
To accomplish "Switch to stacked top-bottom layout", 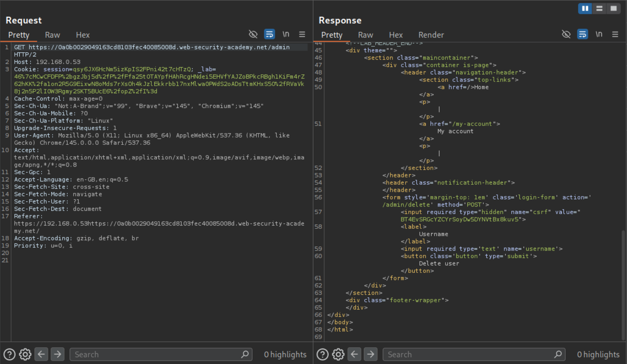I will [x=599, y=8].
